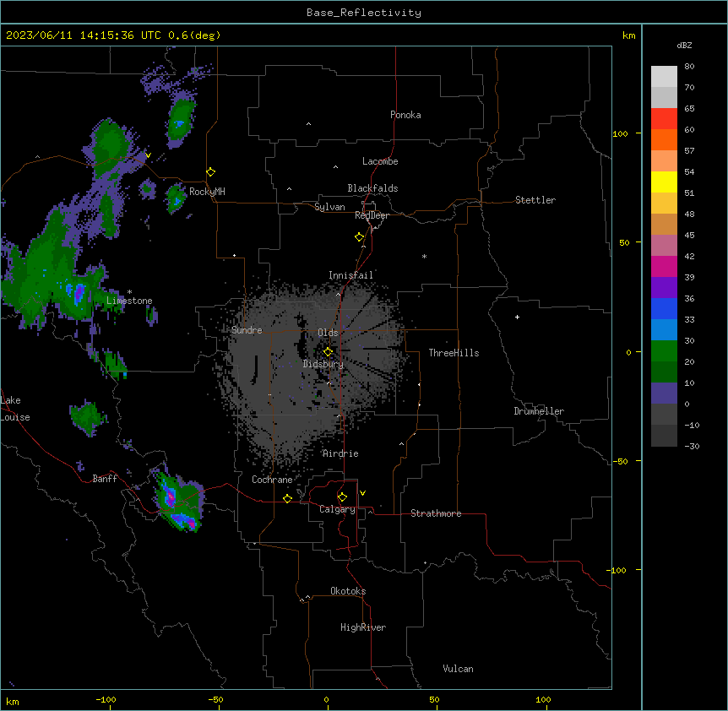Select the yellow v marker northwest of RockyMH
This screenshot has height=711, width=728.
click(148, 155)
